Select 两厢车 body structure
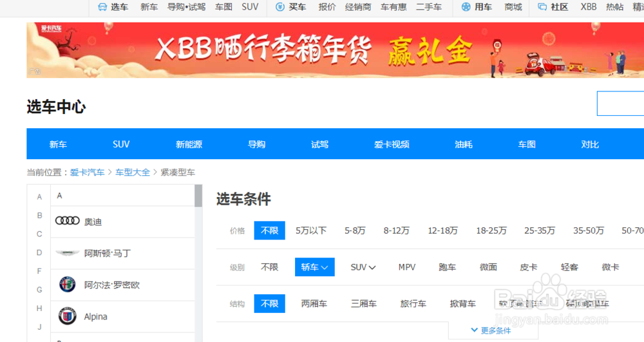The width and height of the screenshot is (644, 342). coord(314,304)
